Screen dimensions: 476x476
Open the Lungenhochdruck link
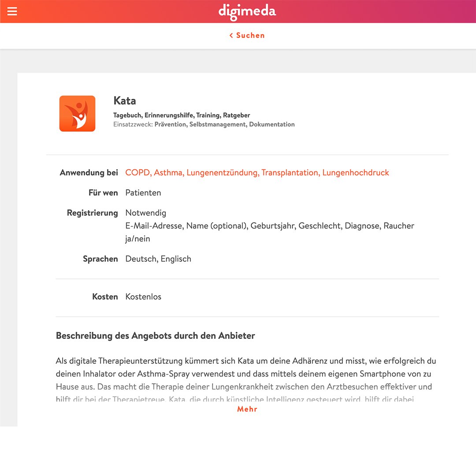356,172
